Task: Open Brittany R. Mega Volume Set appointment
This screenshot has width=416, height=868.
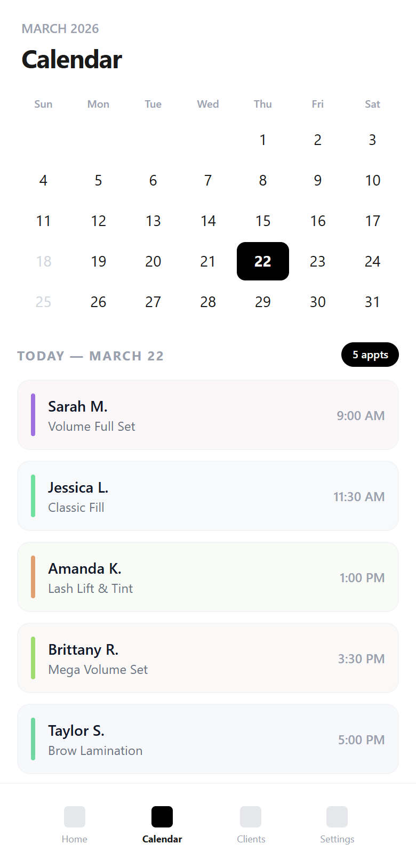Action: coord(208,658)
